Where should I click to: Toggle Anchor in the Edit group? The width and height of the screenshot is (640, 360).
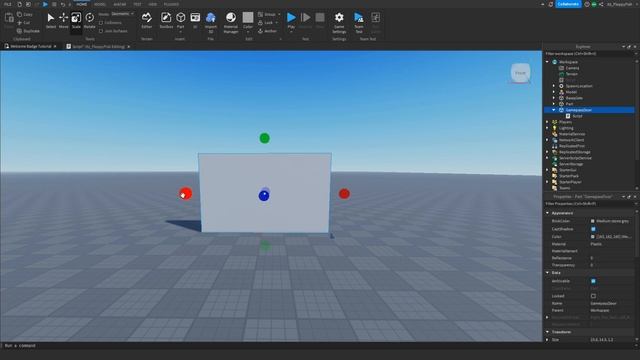click(x=267, y=31)
